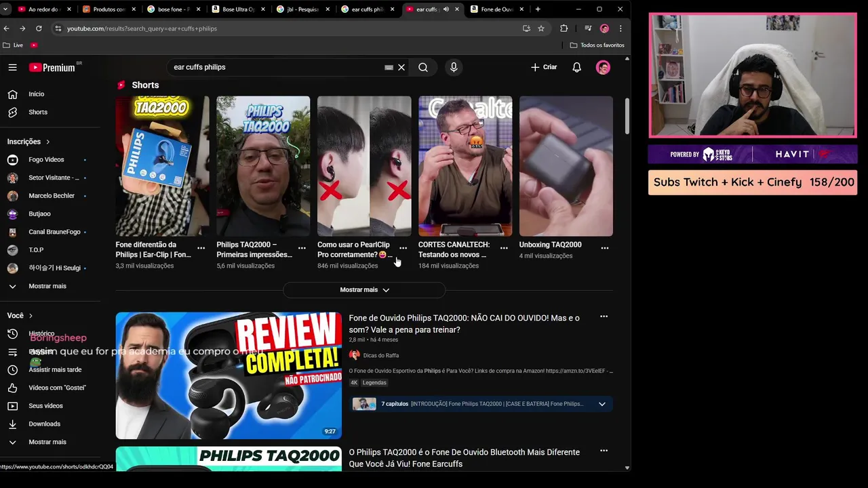Switch to 'Fone de Ouv' Amazon tab
Screen dimensions: 868x488
[x=496, y=9]
